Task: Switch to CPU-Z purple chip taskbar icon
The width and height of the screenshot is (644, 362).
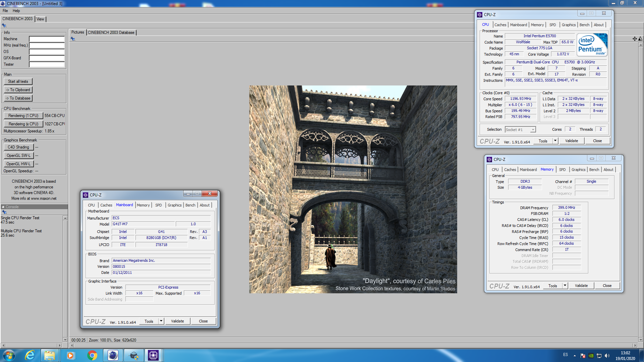Action: click(153, 355)
